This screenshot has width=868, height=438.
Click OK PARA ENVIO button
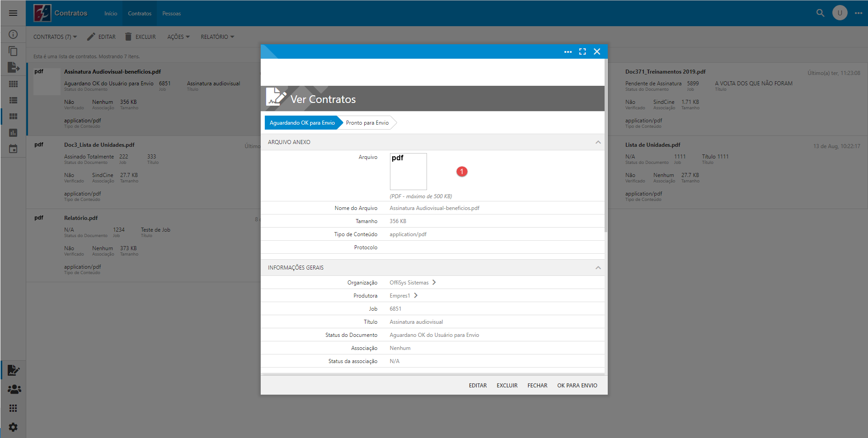577,385
